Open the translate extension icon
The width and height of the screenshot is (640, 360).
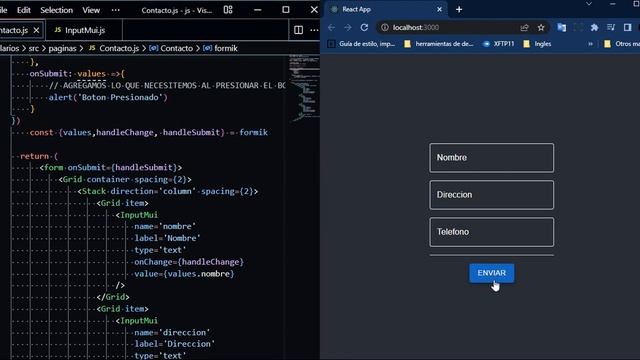click(562, 27)
